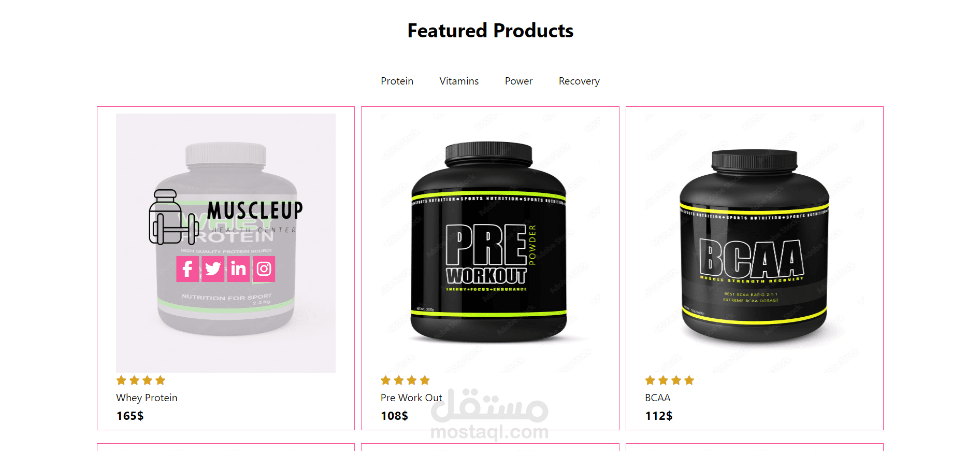Open the Whey Protein product title
Image resolution: width=980 pixels, height=451 pixels.
[x=147, y=398]
